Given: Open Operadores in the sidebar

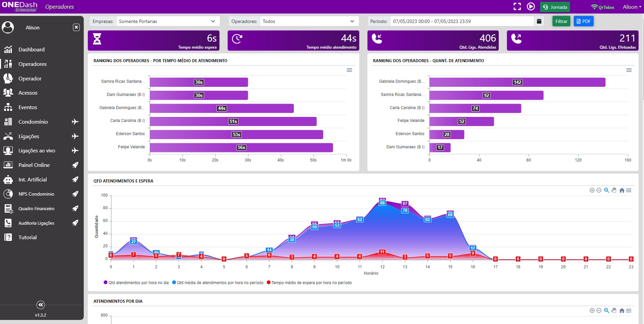Looking at the screenshot, I should [x=32, y=64].
